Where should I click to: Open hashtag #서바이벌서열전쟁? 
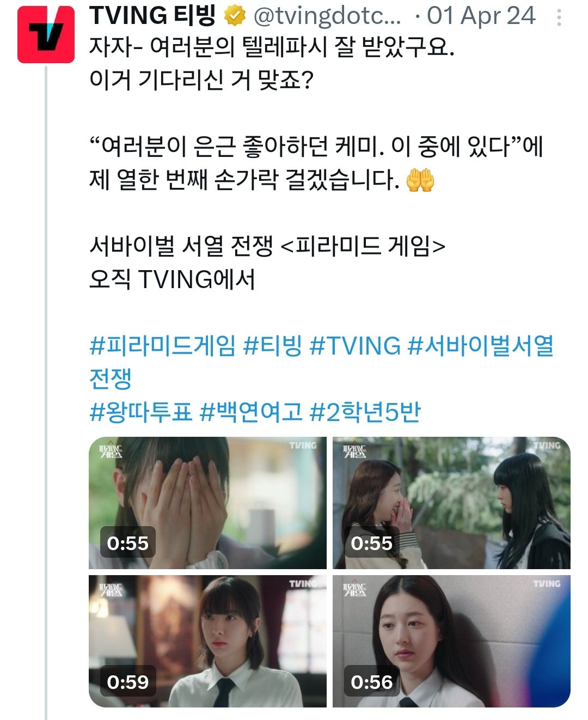481,345
